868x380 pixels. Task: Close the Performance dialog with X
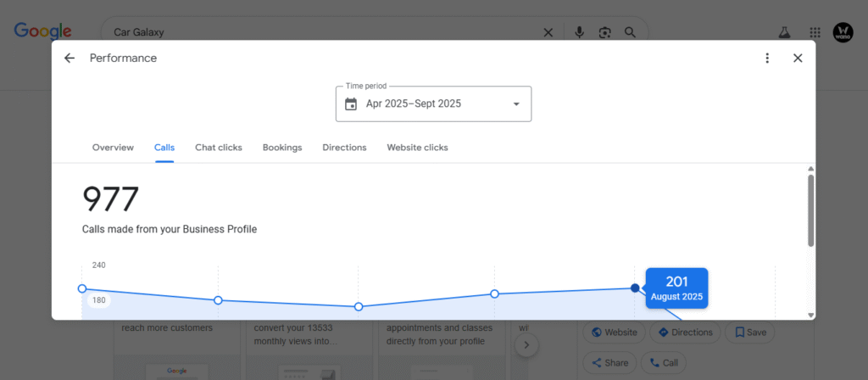797,58
